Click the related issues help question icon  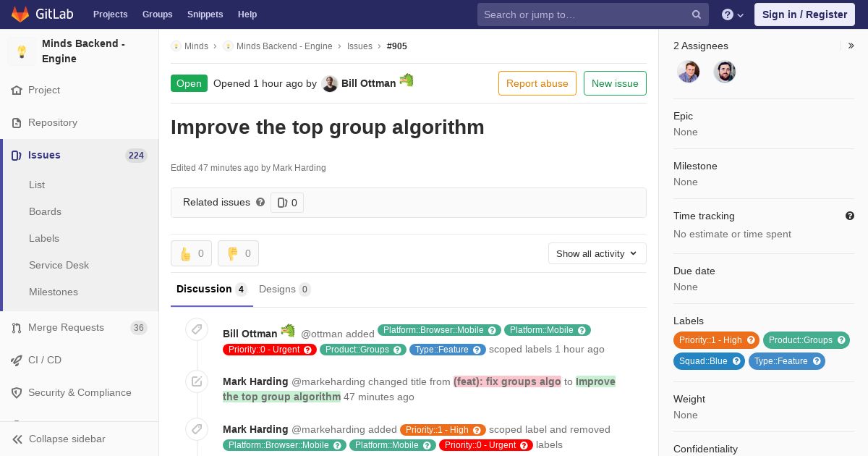click(260, 203)
